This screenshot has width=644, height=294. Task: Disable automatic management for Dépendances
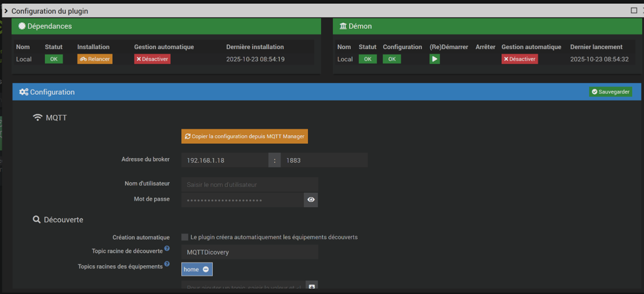[152, 59]
